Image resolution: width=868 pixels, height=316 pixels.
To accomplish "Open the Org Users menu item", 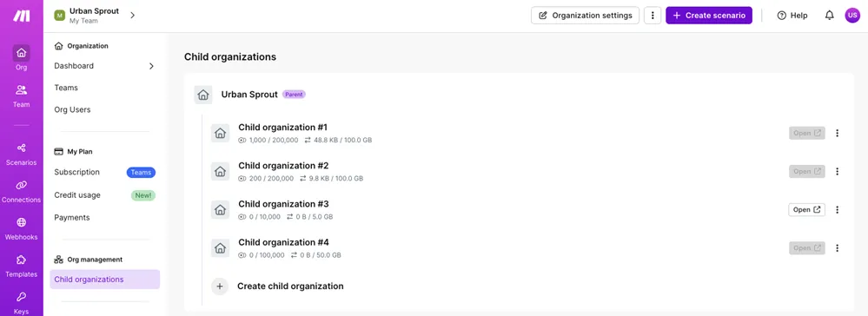I will tap(72, 109).
